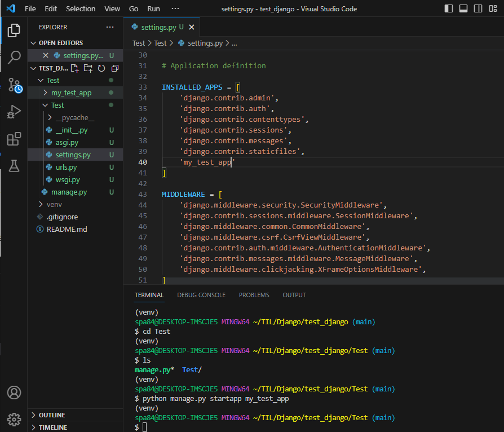Open the Go menu
The width and height of the screenshot is (504, 432).
click(134, 8)
